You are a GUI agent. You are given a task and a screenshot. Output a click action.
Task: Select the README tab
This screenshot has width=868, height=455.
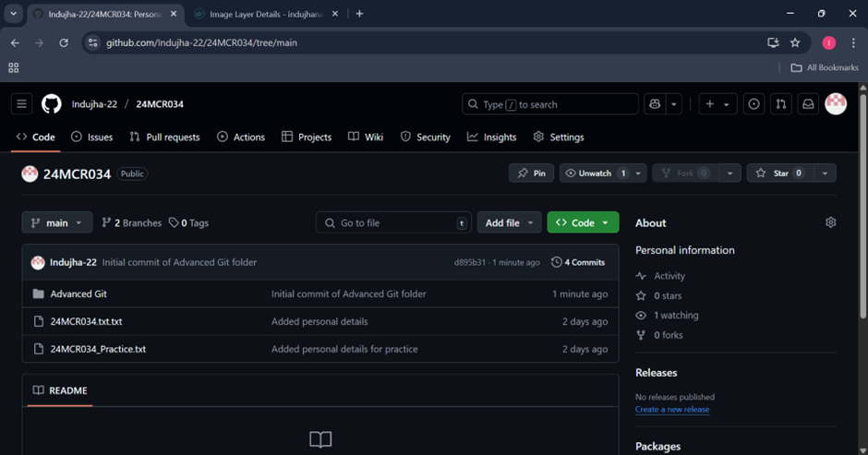coord(60,390)
